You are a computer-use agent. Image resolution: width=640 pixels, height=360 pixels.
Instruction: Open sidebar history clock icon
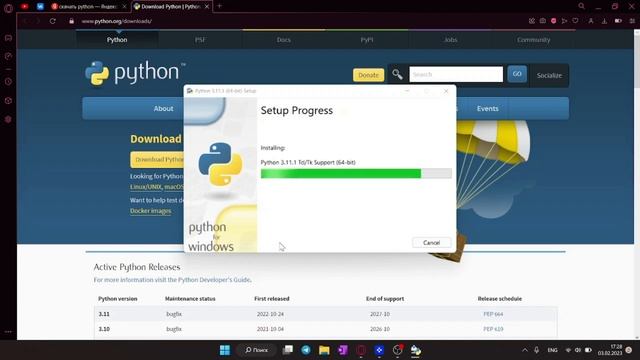pos(8,82)
